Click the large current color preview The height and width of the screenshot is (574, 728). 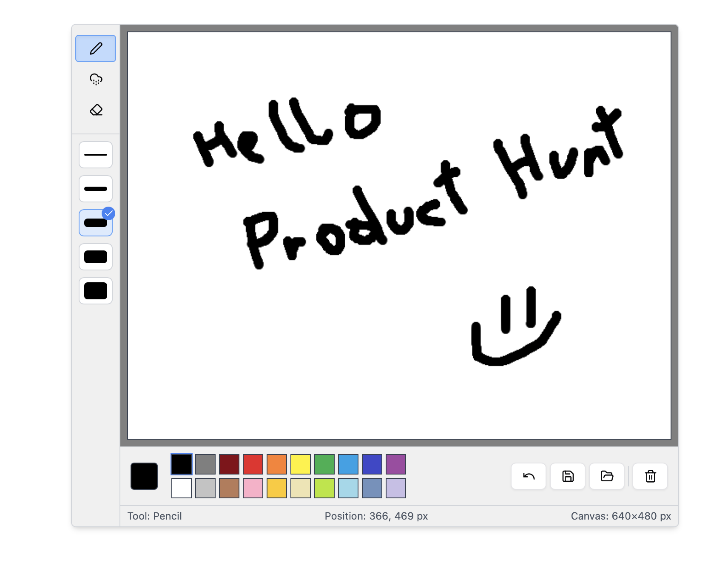click(144, 476)
